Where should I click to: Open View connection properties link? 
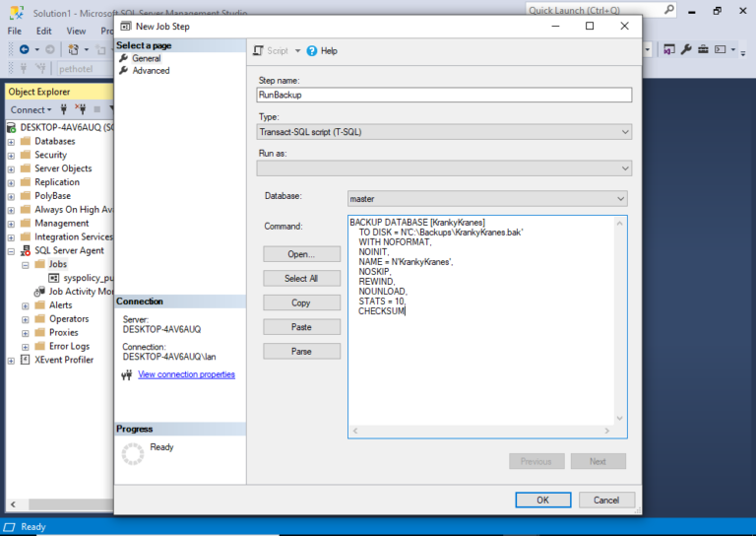point(186,374)
